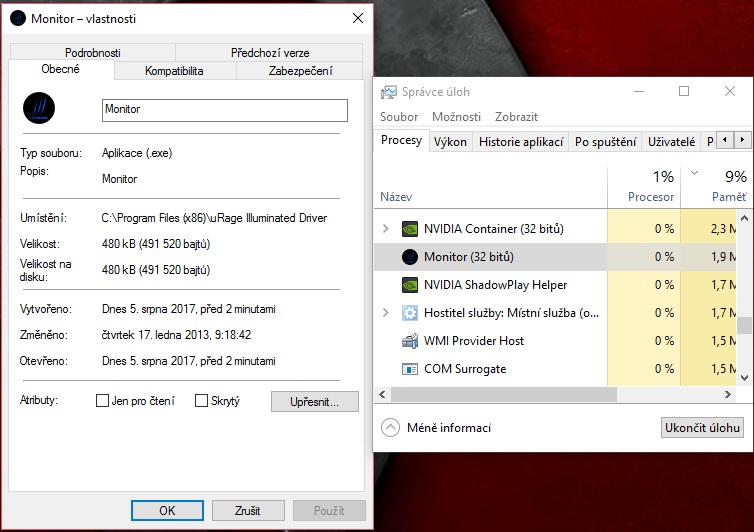Collapse view with Méně informací arrow icon

coord(390,428)
